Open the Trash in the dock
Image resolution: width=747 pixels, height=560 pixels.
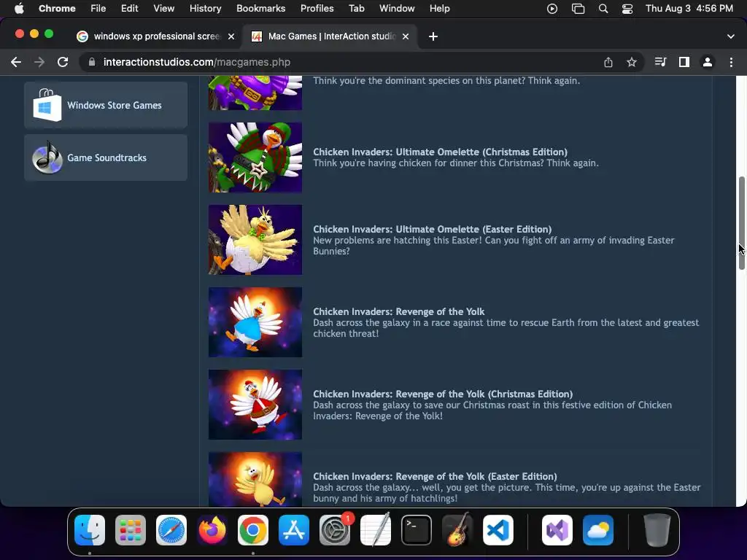point(657,530)
